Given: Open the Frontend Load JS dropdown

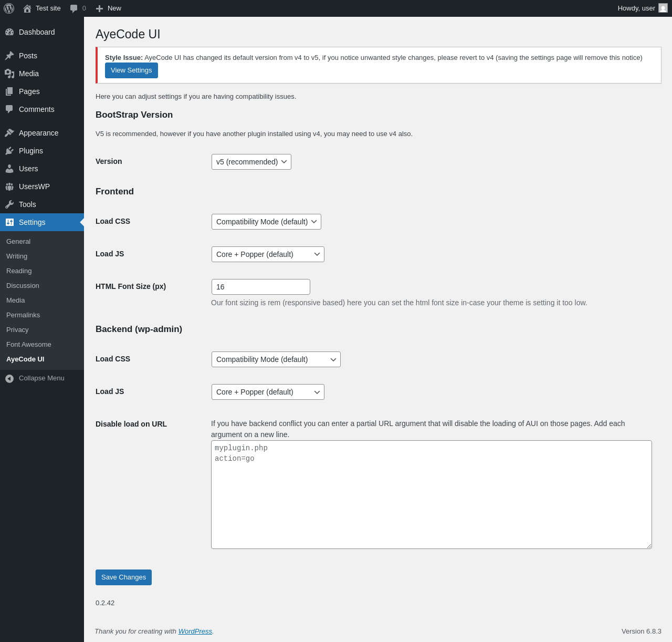Looking at the screenshot, I should (x=268, y=254).
